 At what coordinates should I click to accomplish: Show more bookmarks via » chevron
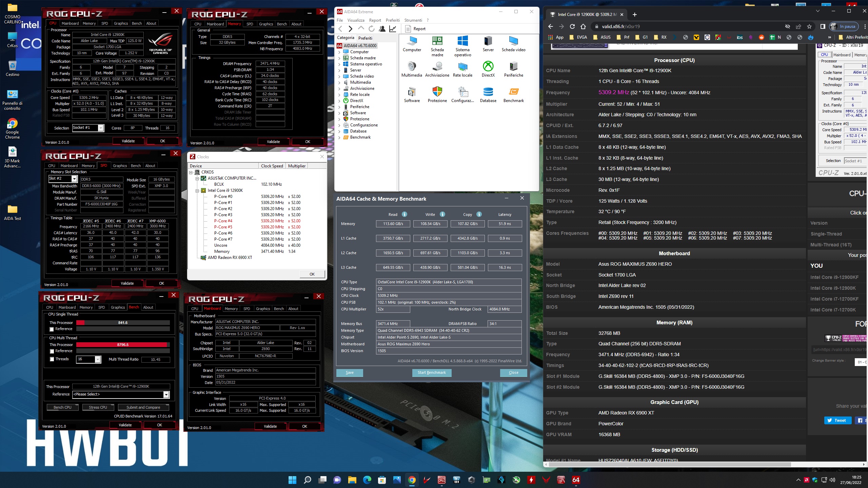click(x=829, y=37)
